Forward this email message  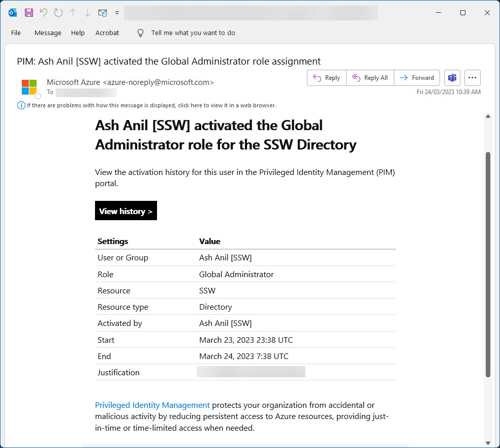click(x=417, y=78)
